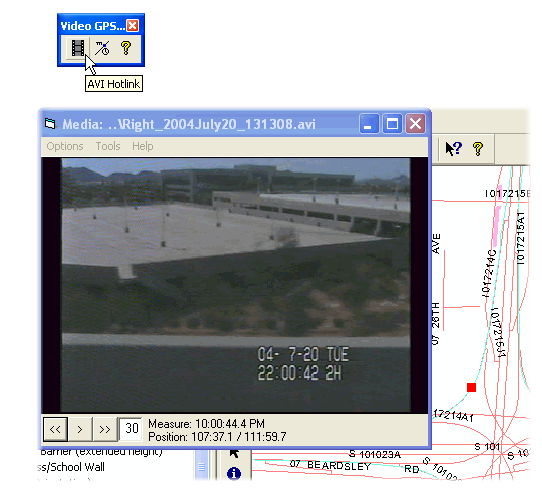Image resolution: width=542 pixels, height=492 pixels.
Task: Play video with the > button
Action: point(80,429)
